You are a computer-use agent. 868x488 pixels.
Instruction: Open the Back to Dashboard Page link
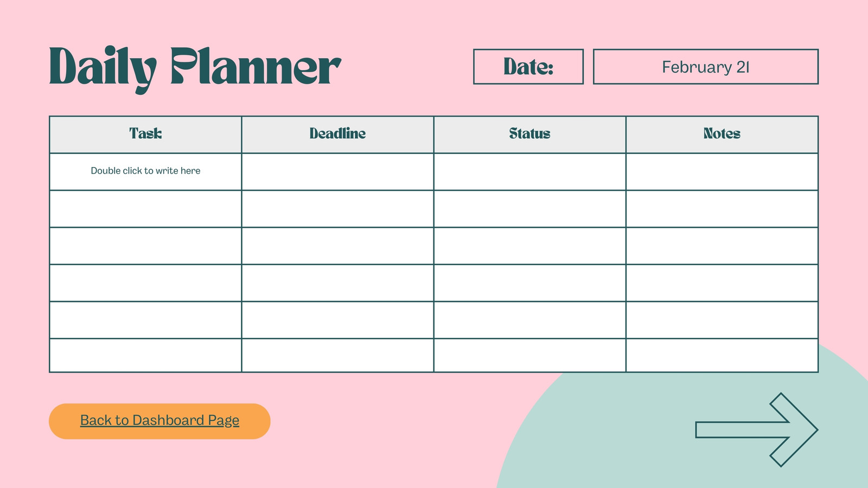(159, 421)
